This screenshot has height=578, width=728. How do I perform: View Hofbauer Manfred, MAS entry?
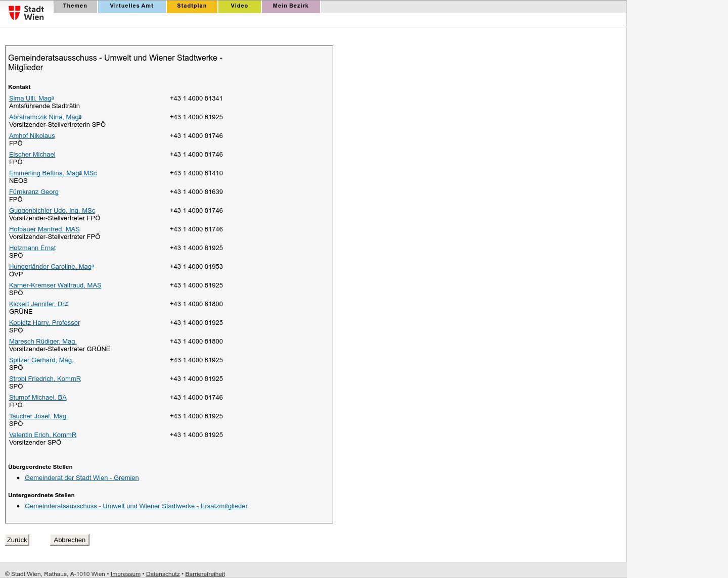point(44,229)
